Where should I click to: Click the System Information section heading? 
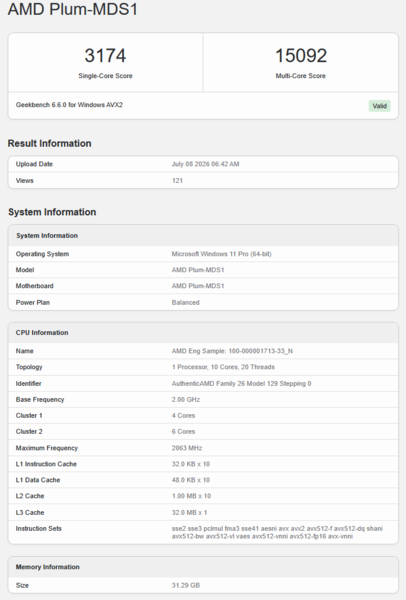pos(52,212)
